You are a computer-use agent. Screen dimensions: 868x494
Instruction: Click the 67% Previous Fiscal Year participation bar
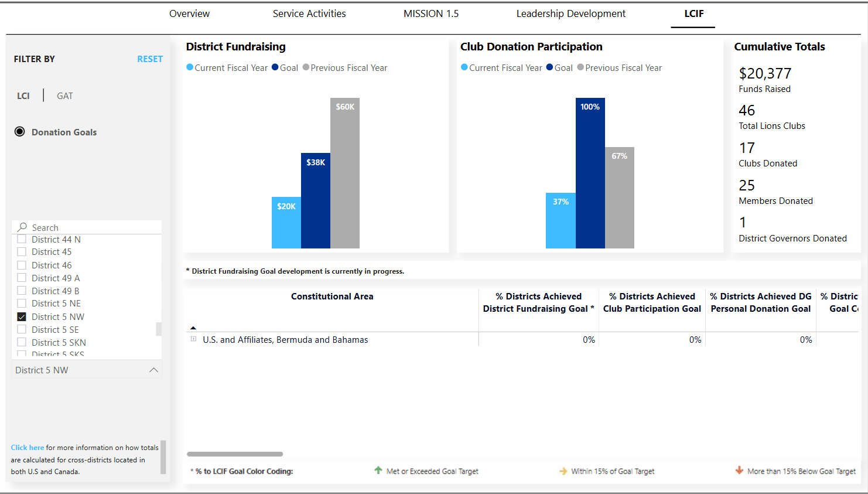click(x=620, y=197)
